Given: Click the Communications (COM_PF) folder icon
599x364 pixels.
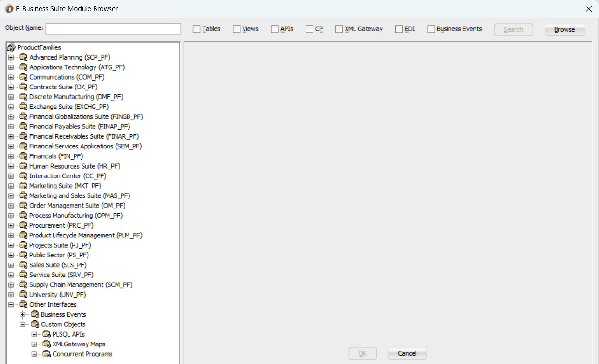Looking at the screenshot, I should point(23,77).
